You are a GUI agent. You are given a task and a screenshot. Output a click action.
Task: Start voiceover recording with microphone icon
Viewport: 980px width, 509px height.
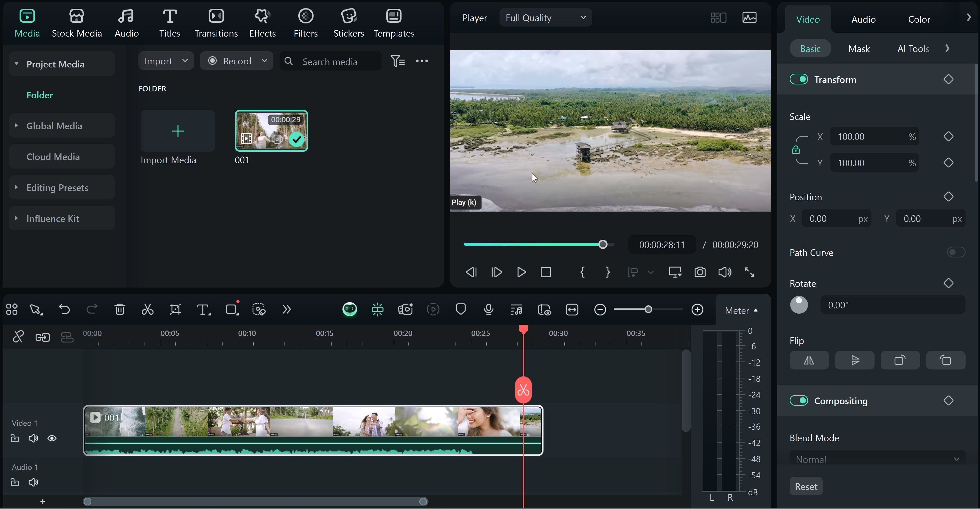[x=488, y=309]
